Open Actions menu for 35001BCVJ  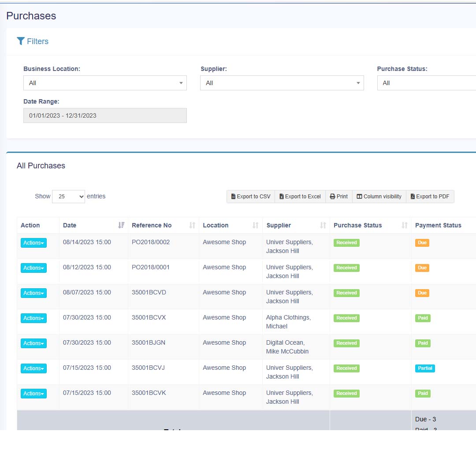[33, 368]
